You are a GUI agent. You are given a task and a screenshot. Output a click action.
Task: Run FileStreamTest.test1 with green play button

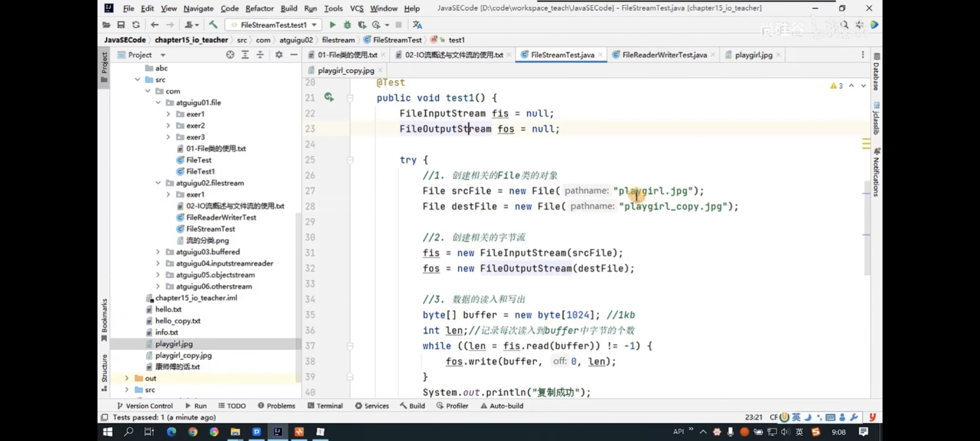pyautogui.click(x=332, y=25)
